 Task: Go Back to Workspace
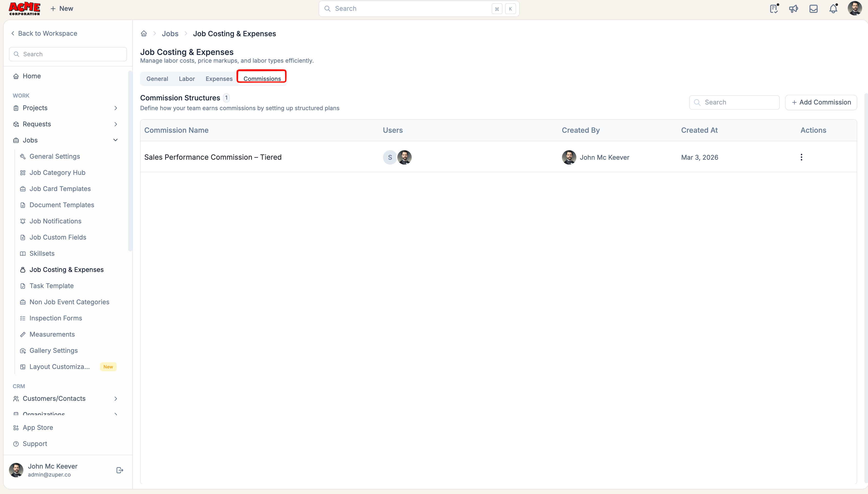44,33
